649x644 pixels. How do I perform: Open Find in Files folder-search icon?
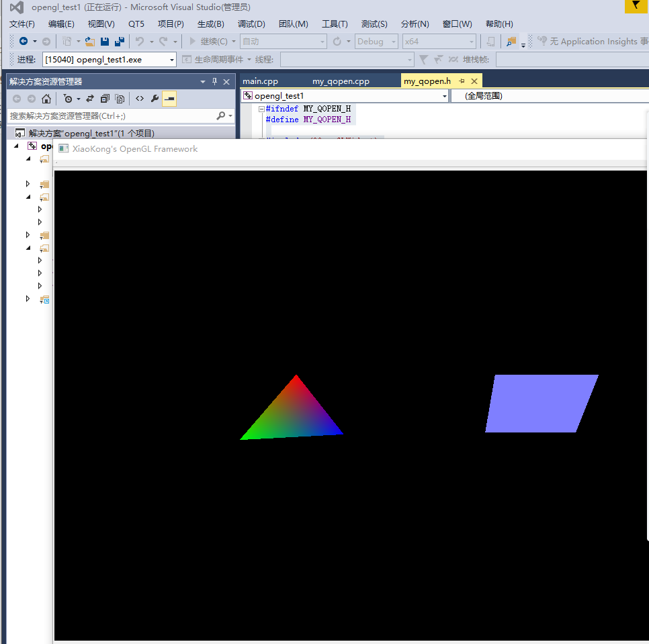point(511,42)
